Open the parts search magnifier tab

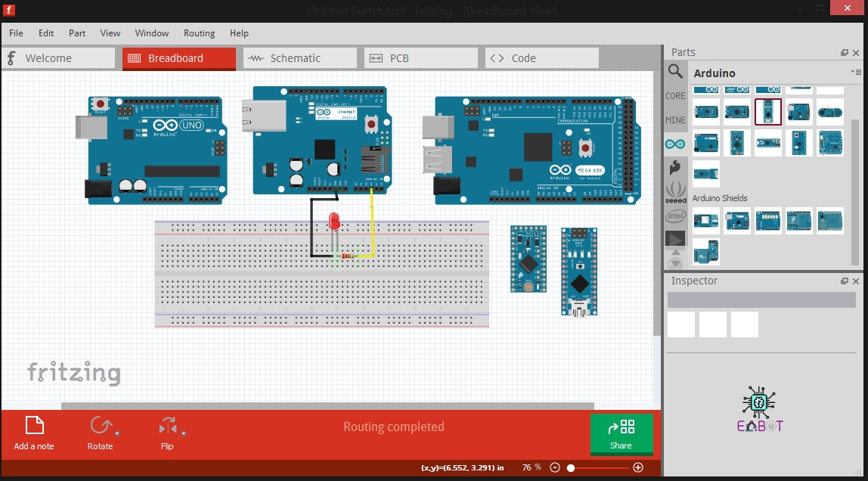(675, 71)
